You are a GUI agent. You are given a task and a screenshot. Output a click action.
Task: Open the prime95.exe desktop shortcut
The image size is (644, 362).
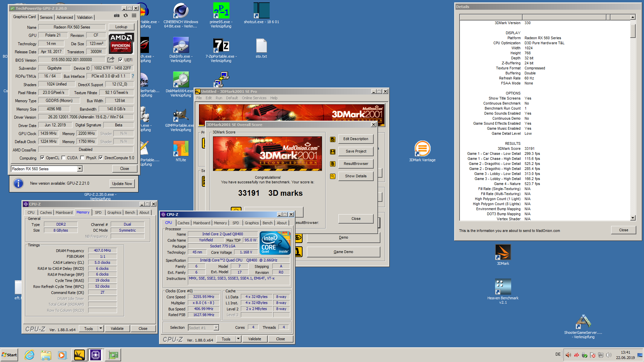point(221,15)
